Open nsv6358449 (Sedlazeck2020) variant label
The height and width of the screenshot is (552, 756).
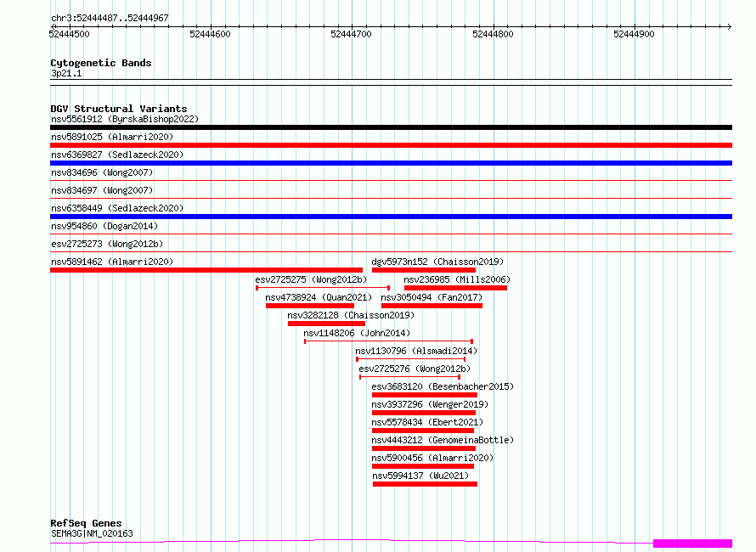point(117,208)
